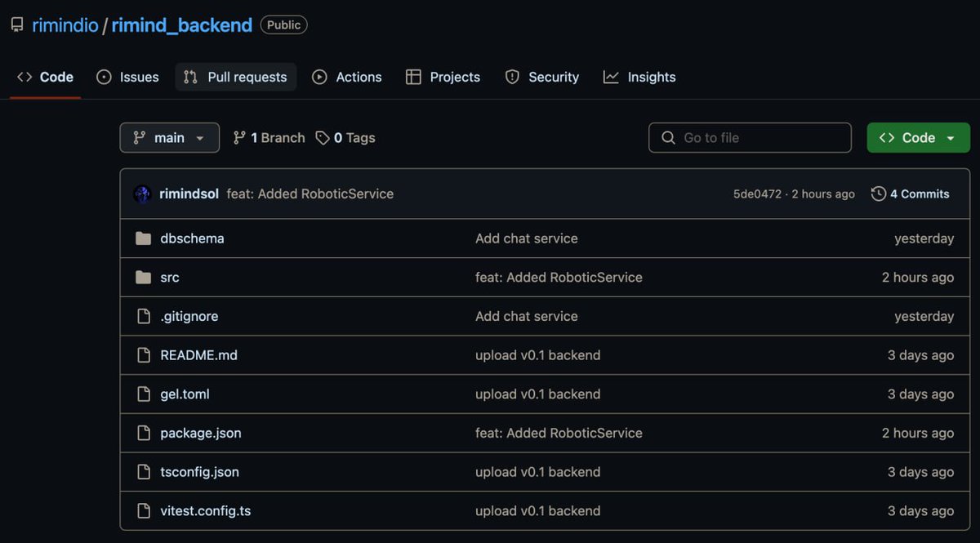Click the Issues circle-dot icon
The width and height of the screenshot is (980, 543).
pos(104,77)
